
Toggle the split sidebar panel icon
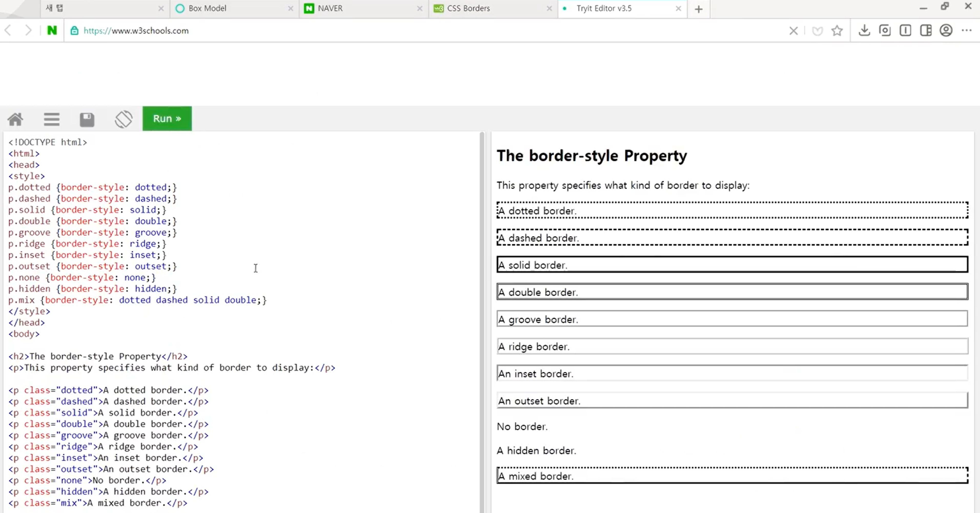(x=926, y=30)
